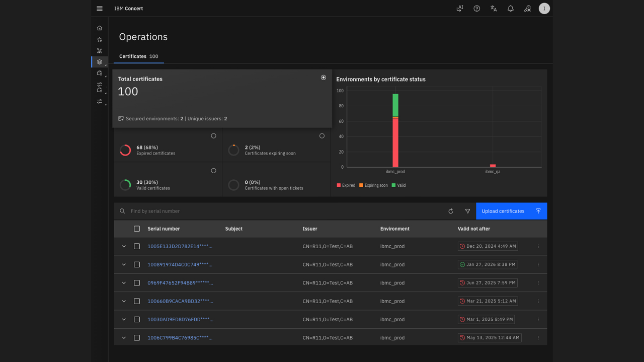Screen dimensions: 644x362
Task: Expand the 100891974D4C0C749 certificate row
Action: (124, 264)
